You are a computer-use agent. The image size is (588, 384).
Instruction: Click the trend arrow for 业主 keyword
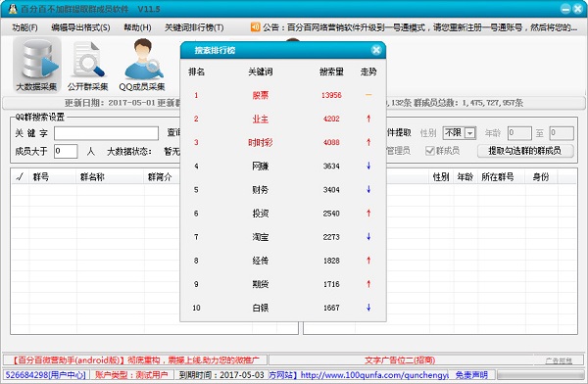tap(368, 119)
